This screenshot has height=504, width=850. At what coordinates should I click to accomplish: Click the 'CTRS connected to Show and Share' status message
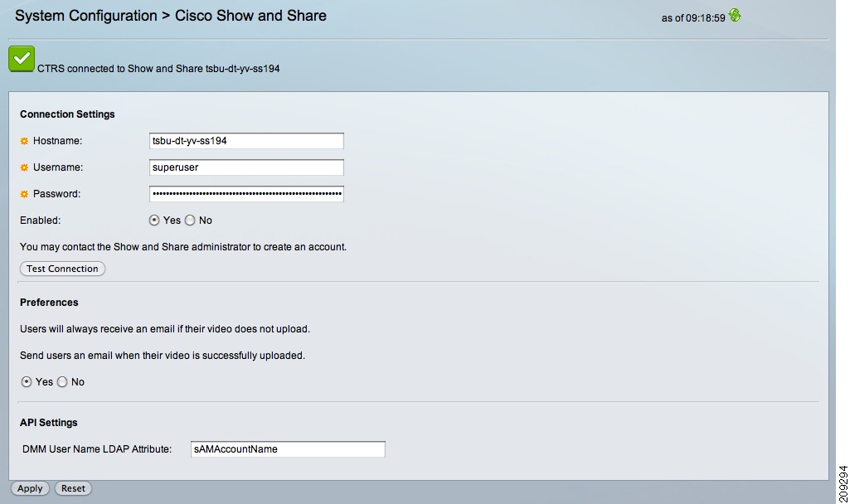pos(158,69)
